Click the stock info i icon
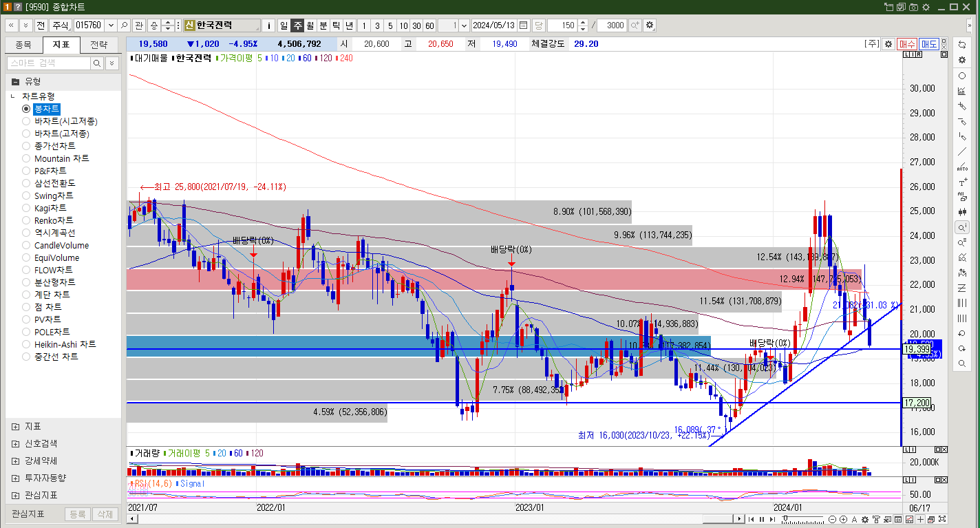The width and height of the screenshot is (980, 528). 268,25
